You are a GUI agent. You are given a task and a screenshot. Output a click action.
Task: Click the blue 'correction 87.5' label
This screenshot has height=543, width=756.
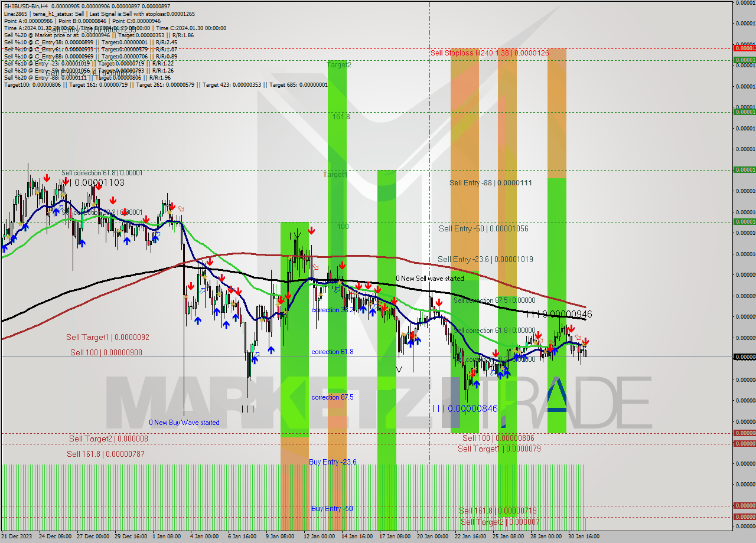click(x=333, y=397)
